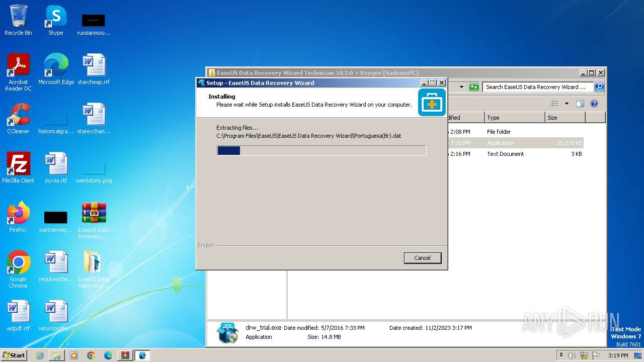
Task: Open requiresche... document icon
Action: pyautogui.click(x=56, y=266)
